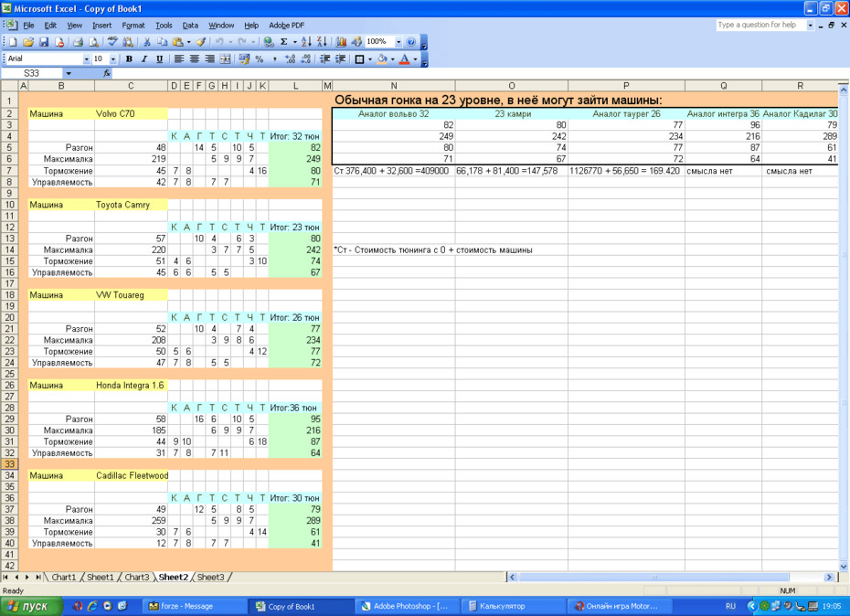Expand the Fill Color palette arrow
This screenshot has width=850, height=616.
pos(392,59)
